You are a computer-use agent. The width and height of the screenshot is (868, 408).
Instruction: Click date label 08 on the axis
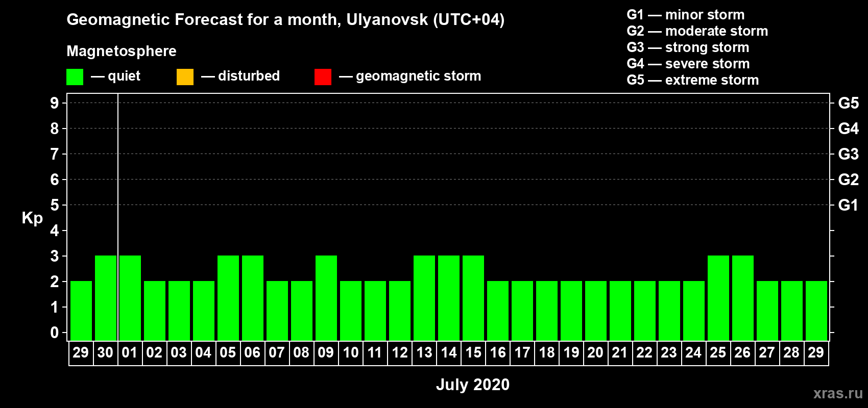click(301, 352)
